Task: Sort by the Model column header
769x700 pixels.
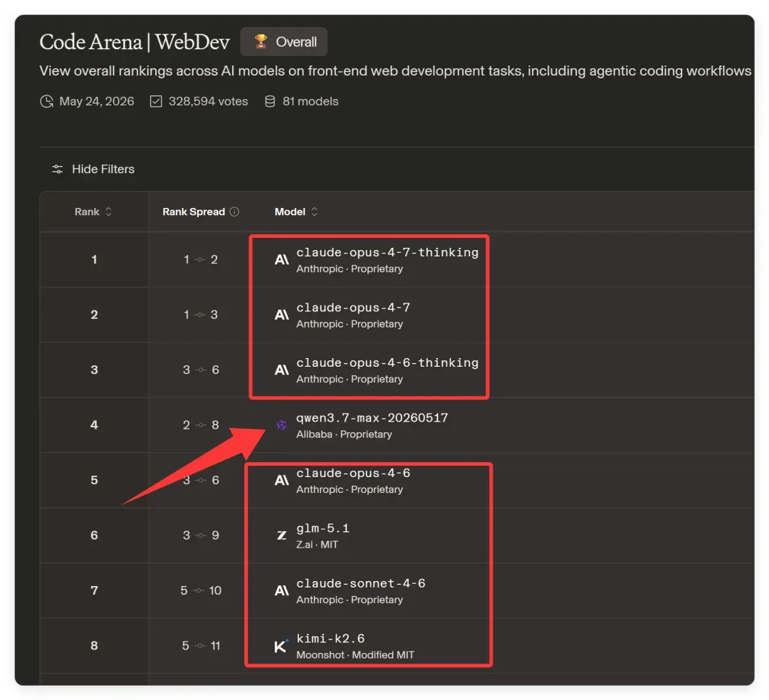Action: click(x=296, y=211)
